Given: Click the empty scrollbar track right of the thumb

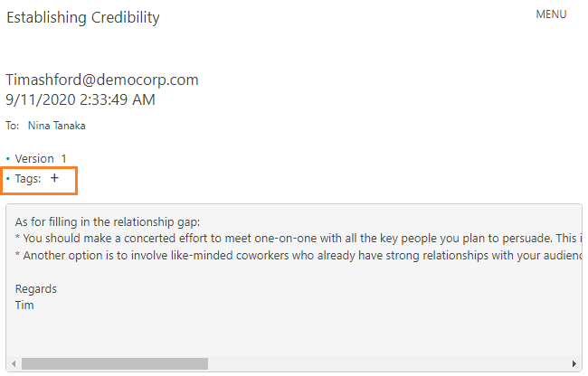Looking at the screenshot, I should tap(389, 363).
